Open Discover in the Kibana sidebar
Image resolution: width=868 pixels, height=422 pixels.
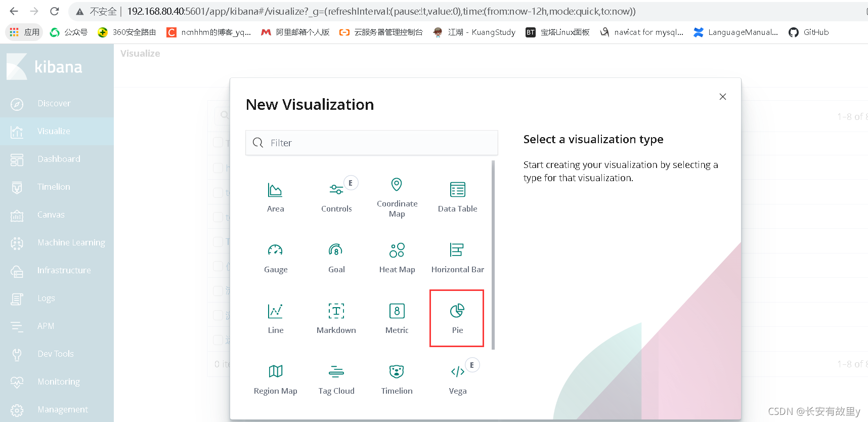coord(57,103)
